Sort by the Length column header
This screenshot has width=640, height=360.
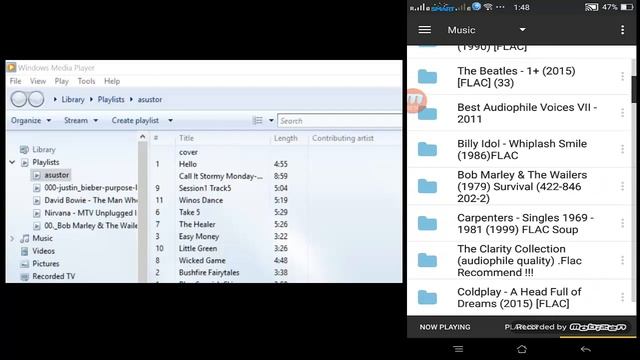(286, 138)
